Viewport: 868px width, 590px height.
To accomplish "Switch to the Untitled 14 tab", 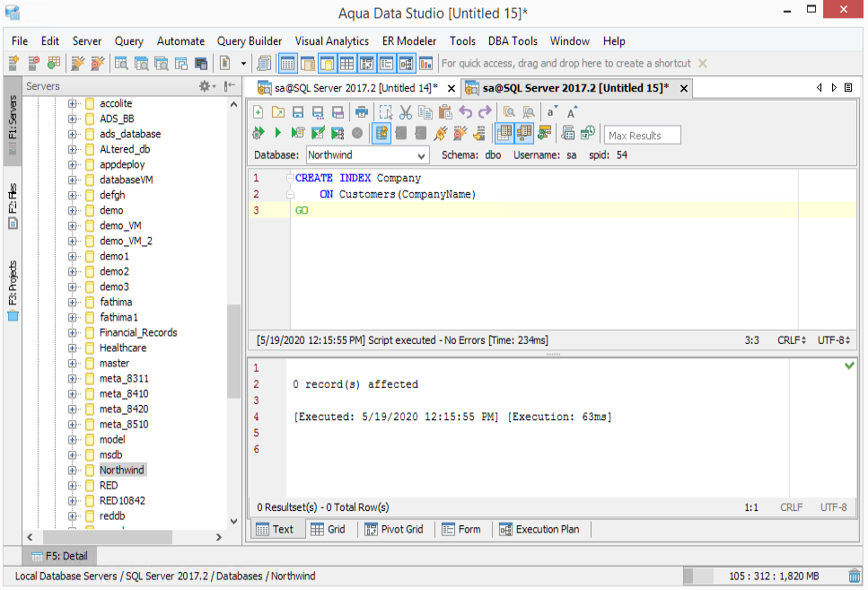I will click(355, 88).
